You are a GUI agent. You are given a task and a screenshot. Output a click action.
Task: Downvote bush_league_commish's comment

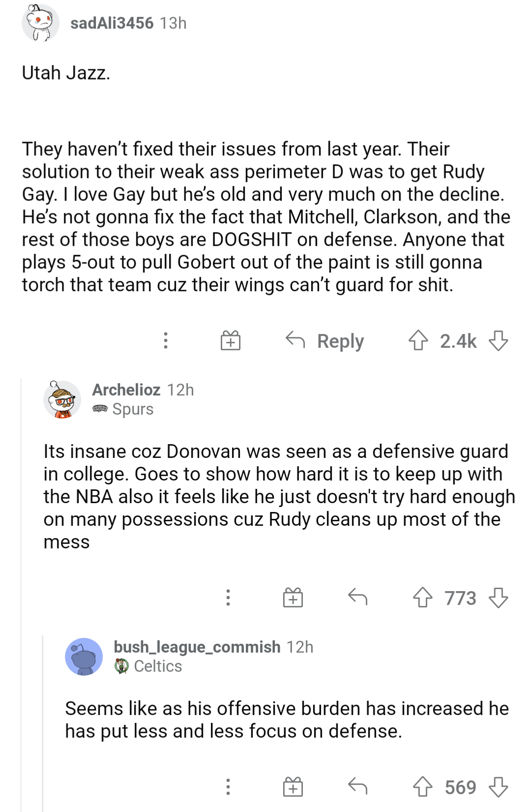[498, 787]
